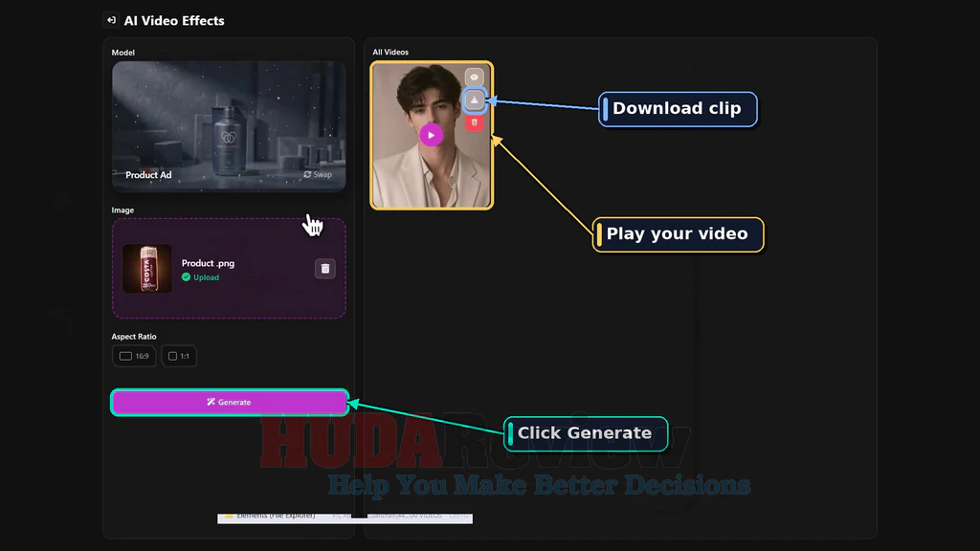Select the 16:9 aspect ratio

(x=134, y=356)
